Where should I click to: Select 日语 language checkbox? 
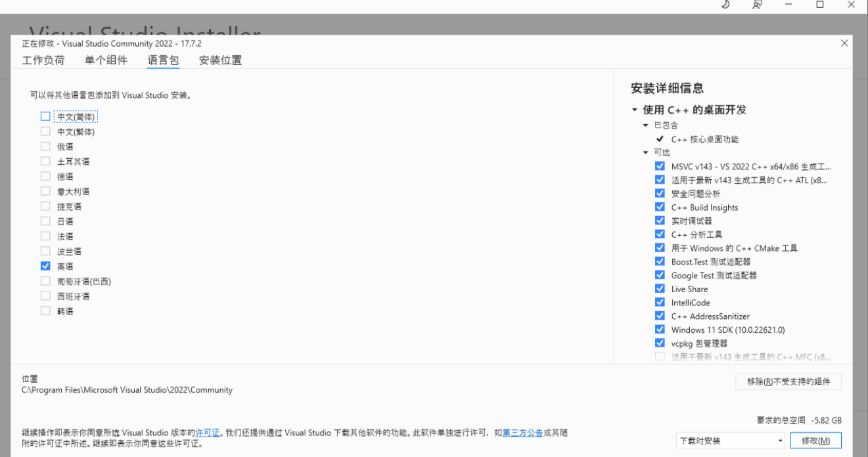(45, 221)
